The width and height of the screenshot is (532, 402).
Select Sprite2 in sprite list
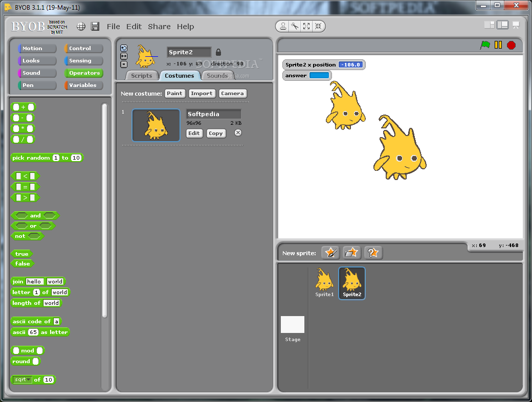352,283
